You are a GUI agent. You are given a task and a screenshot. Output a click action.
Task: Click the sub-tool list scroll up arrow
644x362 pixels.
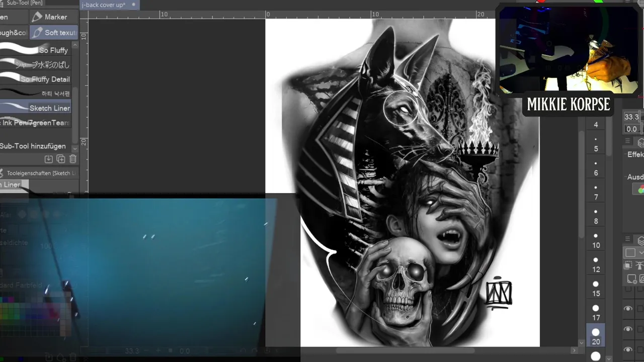(75, 45)
